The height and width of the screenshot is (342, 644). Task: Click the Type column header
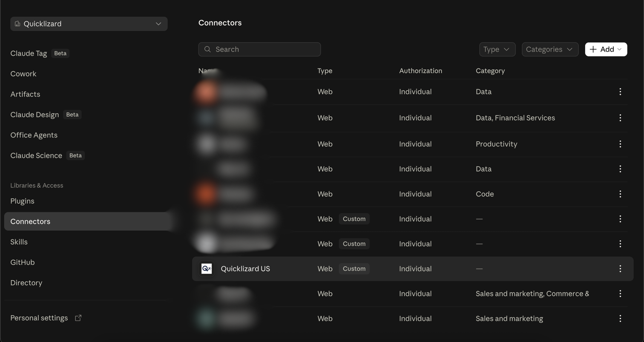[x=325, y=71]
